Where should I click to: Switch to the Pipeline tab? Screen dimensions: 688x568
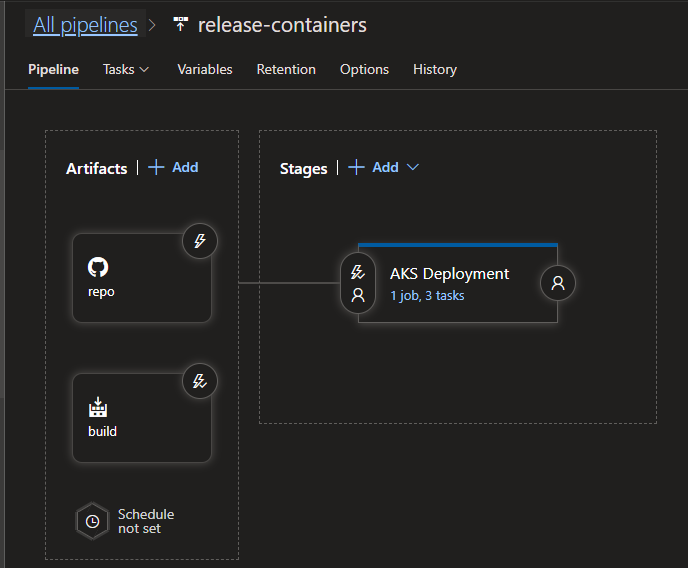(x=54, y=69)
